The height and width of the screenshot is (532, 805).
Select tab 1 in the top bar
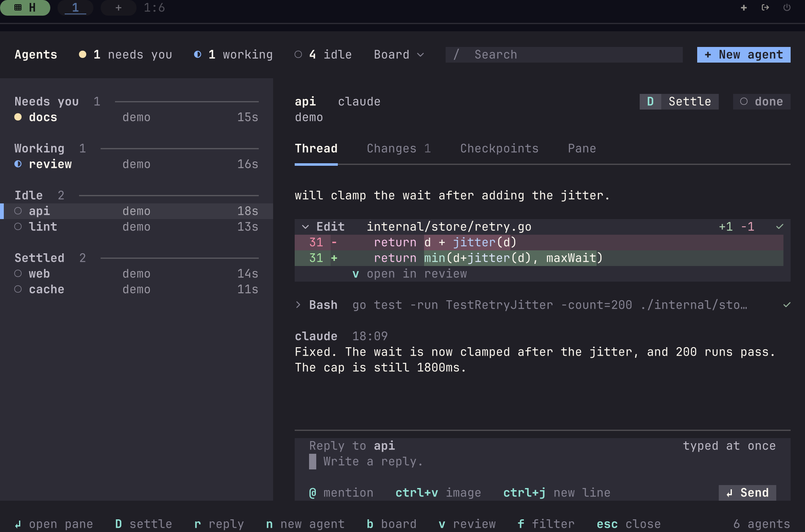(75, 8)
